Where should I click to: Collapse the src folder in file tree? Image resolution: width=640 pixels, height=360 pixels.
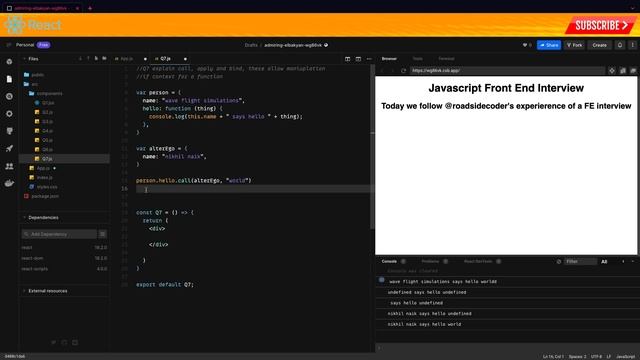(35, 84)
